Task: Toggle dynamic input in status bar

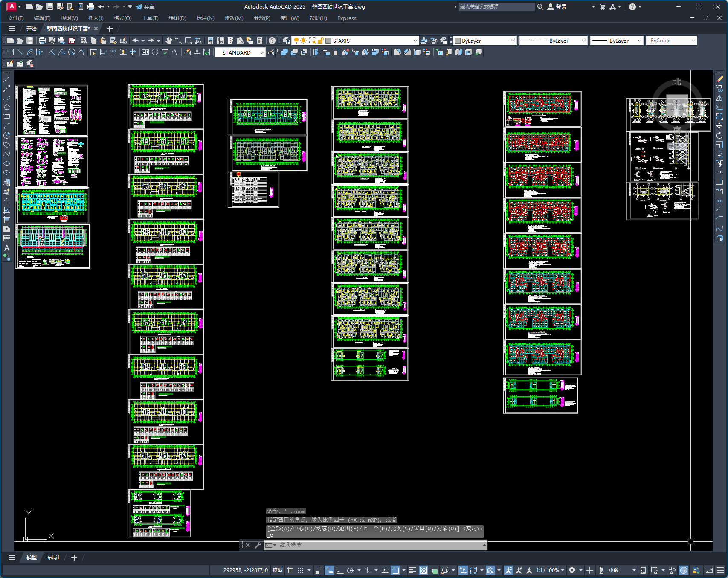Action: tap(329, 570)
